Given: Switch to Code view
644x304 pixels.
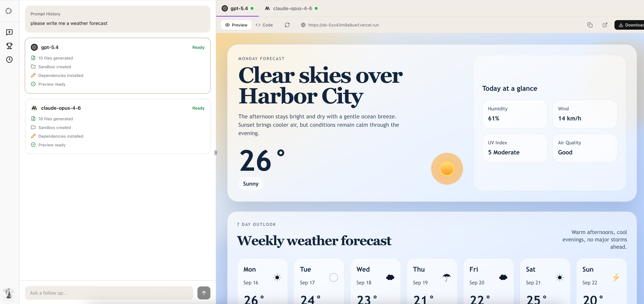Looking at the screenshot, I should tap(264, 25).
